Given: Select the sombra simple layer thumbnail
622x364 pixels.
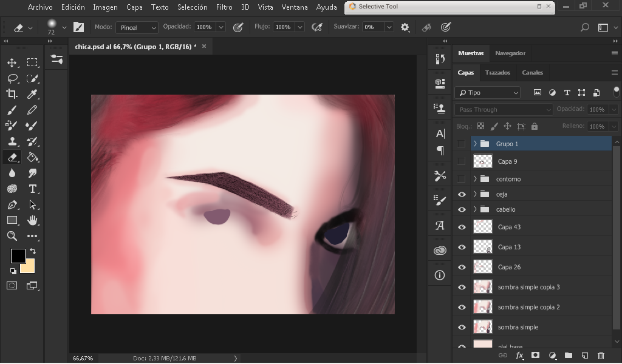Looking at the screenshot, I should coord(482,327).
